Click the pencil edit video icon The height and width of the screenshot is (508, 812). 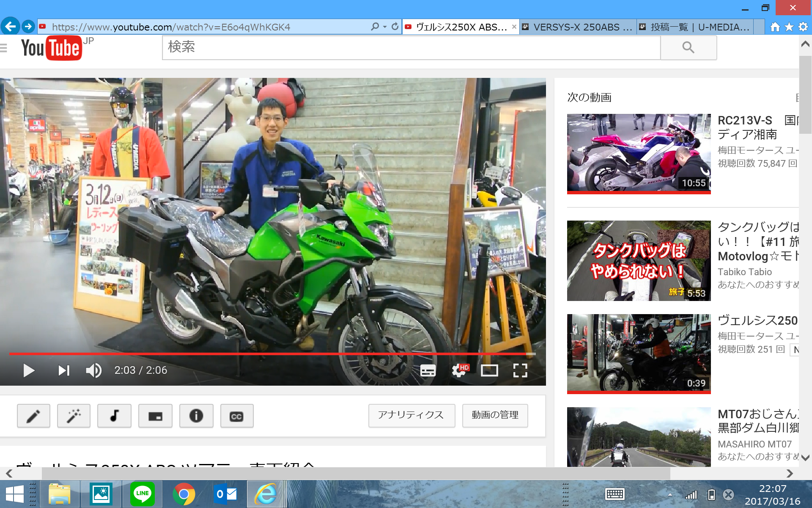[x=33, y=416]
